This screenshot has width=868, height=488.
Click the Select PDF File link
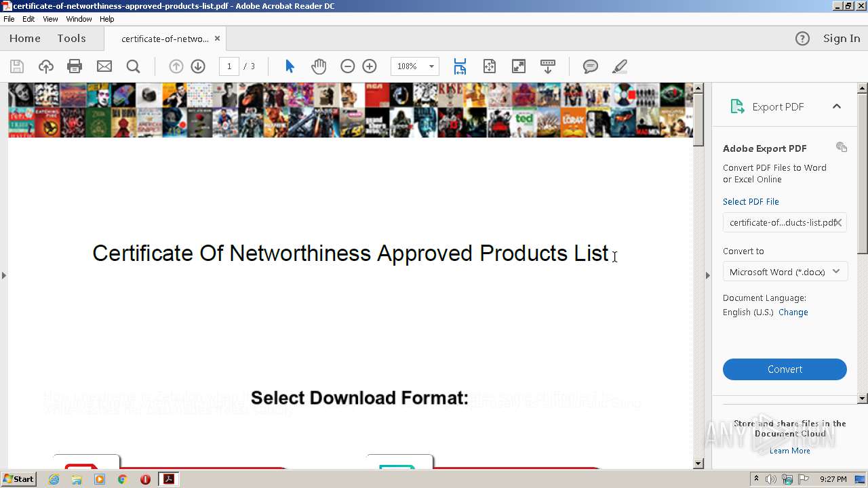pos(751,202)
